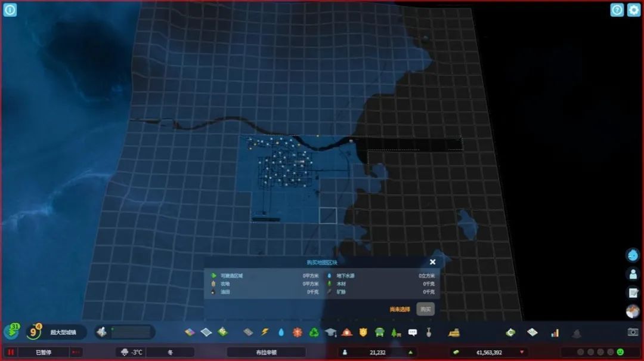This screenshot has height=361, width=644.
Task: Open the citizen lifepath journal icon
Action: tap(633, 274)
